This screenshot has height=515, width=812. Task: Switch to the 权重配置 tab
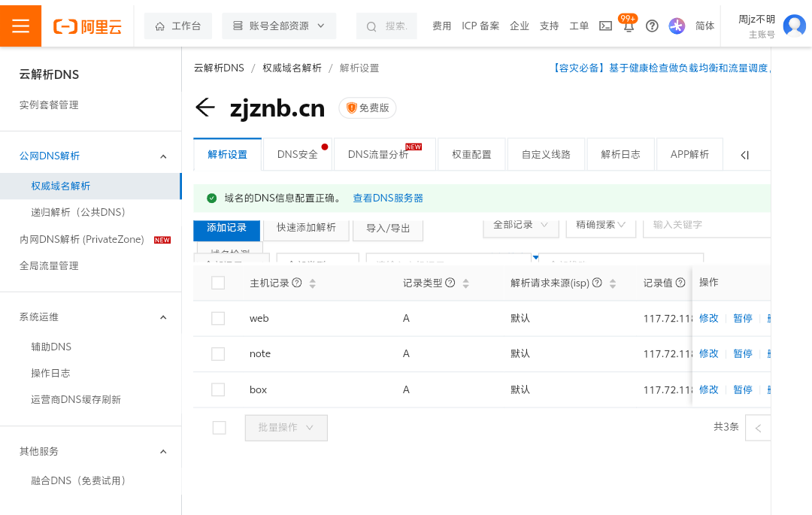point(471,154)
